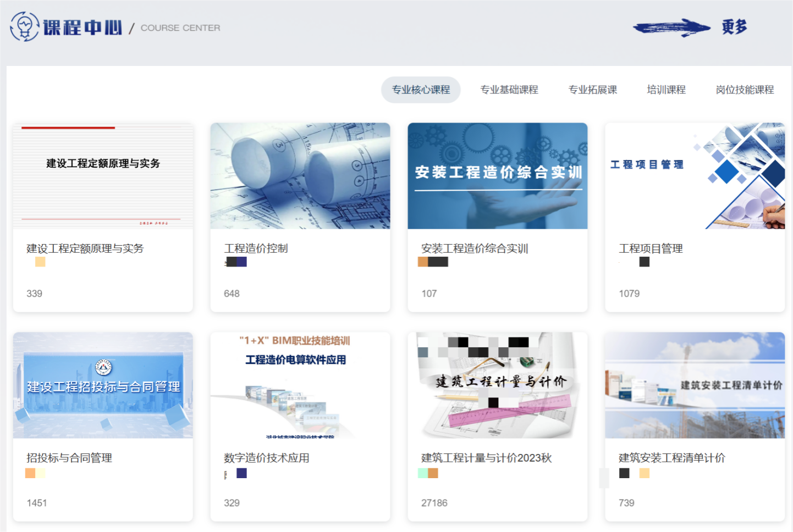Open the 工程项目管理 cover image
The image size is (793, 532).
click(695, 176)
